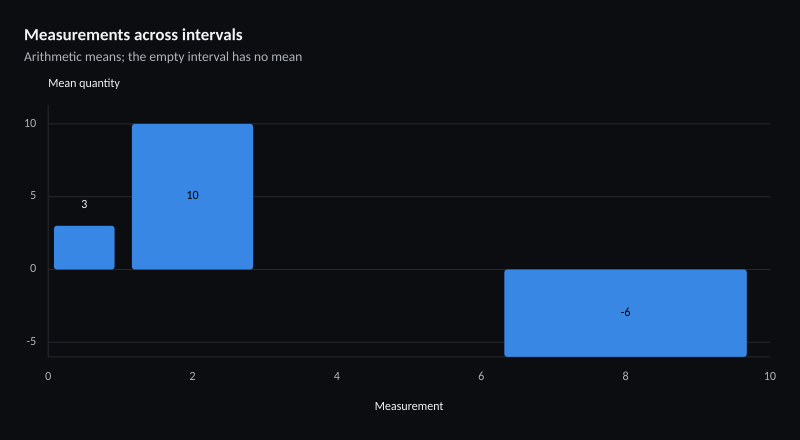
Task: Click the tall bar labeled 10
Action: (x=192, y=197)
